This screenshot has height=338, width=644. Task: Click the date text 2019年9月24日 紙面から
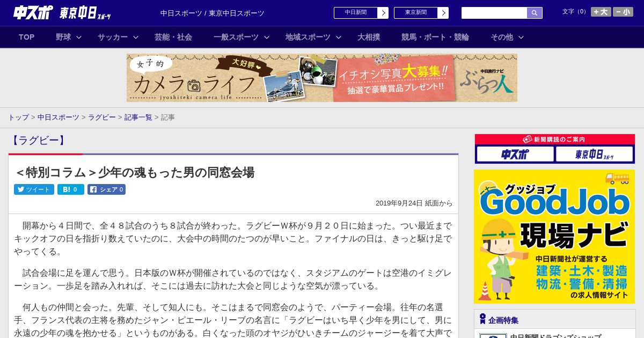[x=414, y=203]
